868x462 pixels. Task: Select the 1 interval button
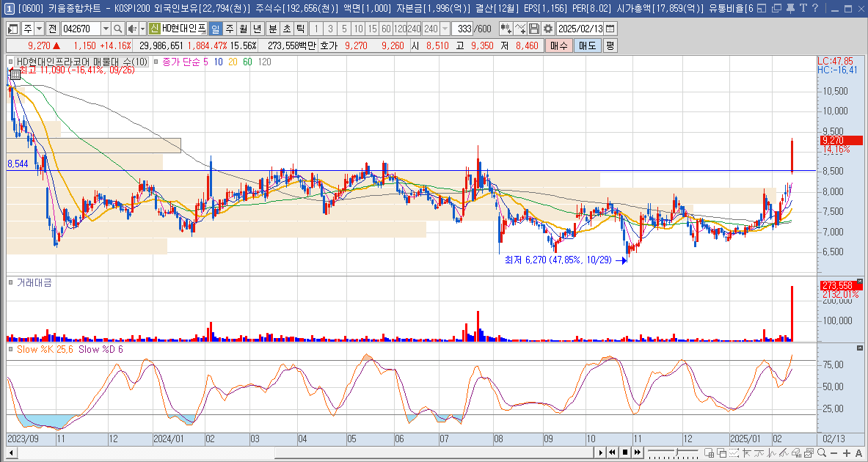point(317,29)
